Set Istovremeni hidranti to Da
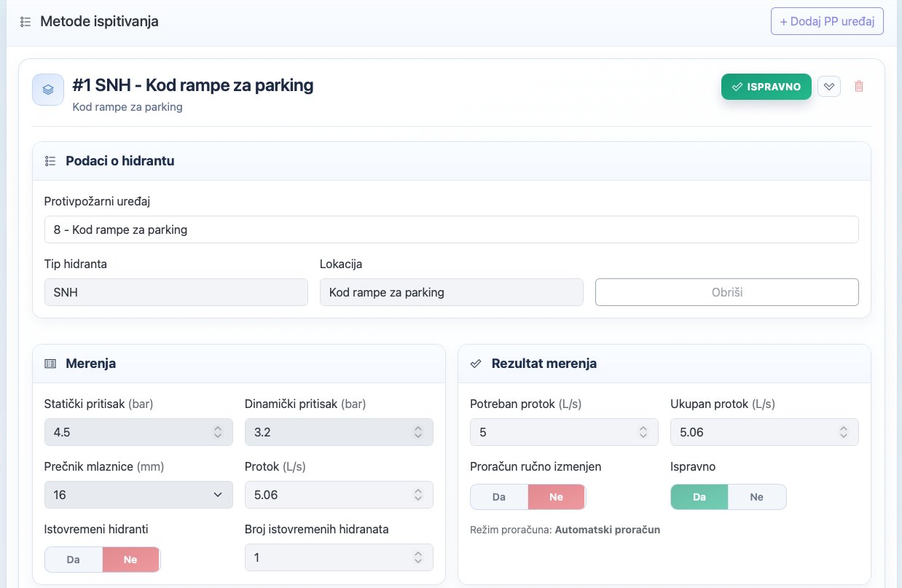The width and height of the screenshot is (902, 588). [74, 560]
